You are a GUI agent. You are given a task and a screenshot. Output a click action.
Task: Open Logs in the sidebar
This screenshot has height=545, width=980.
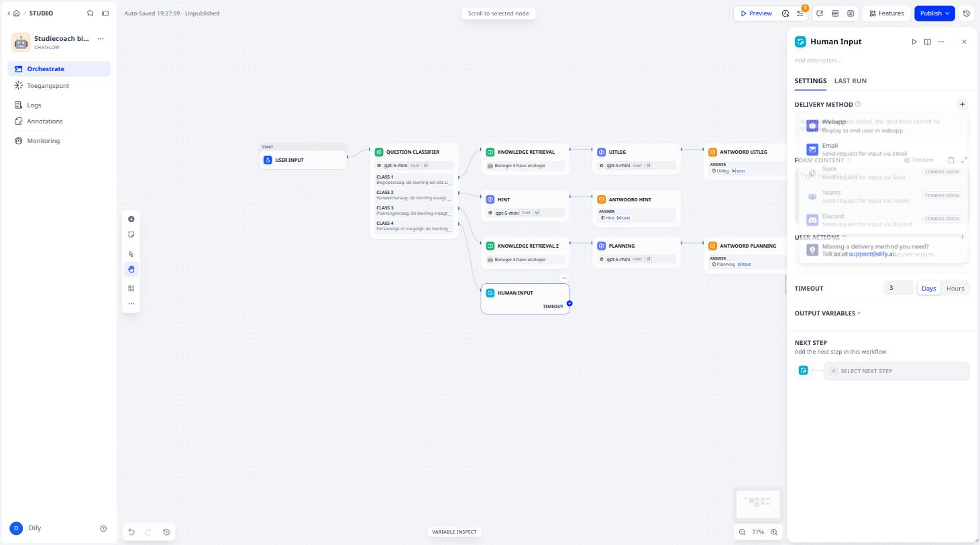[59, 105]
